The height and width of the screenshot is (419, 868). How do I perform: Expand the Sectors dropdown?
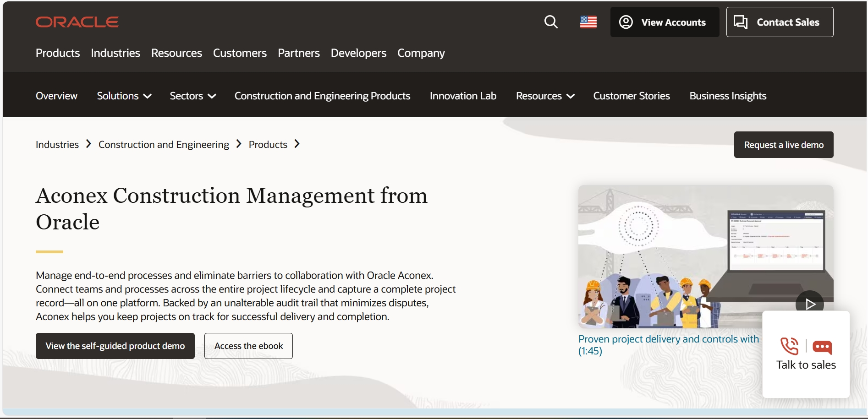point(193,96)
